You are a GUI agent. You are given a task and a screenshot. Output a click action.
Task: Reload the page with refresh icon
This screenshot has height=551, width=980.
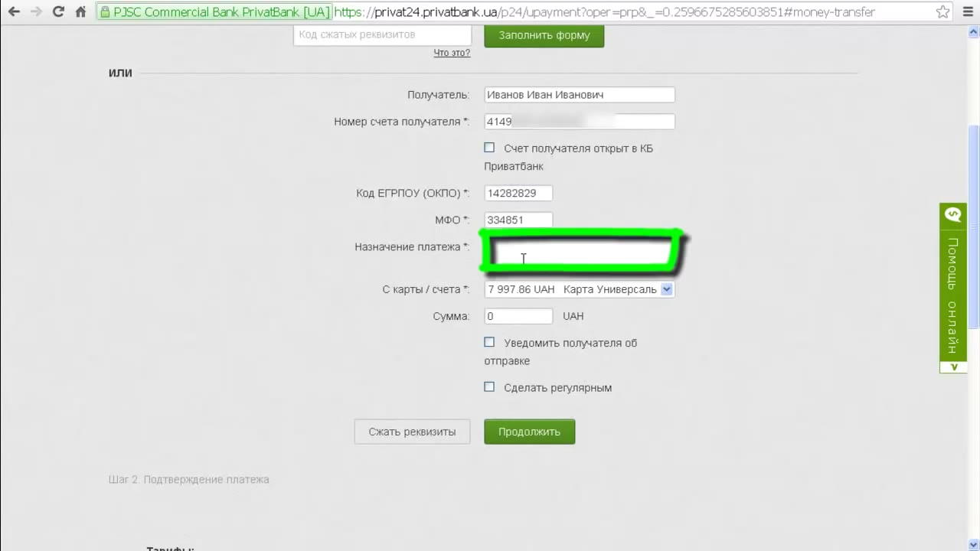point(58,12)
